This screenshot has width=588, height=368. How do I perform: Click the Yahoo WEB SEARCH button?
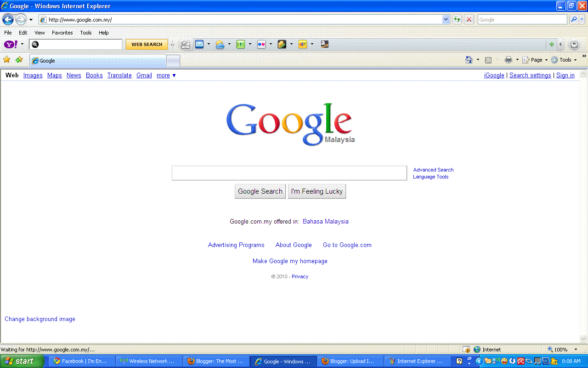[147, 45]
